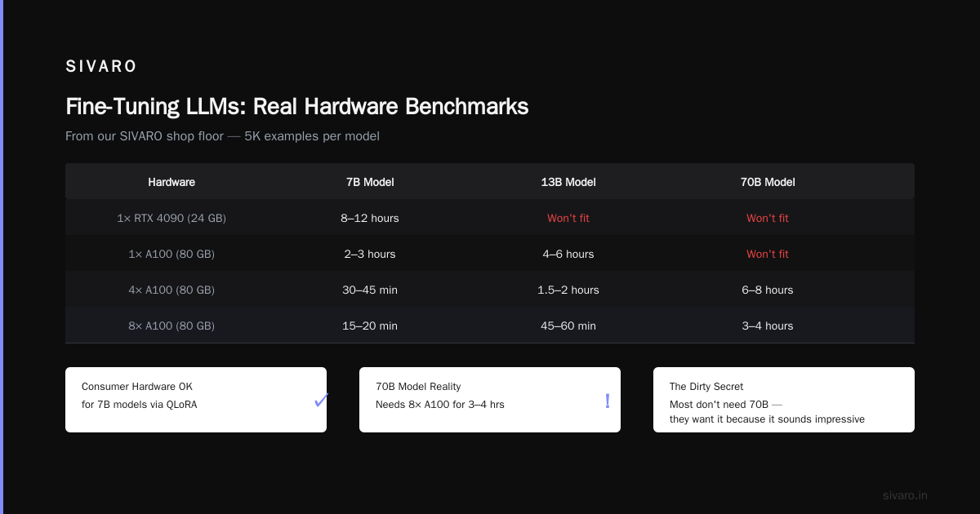The width and height of the screenshot is (980, 514).
Task: Click the 13B Model column header
Action: pyautogui.click(x=568, y=182)
